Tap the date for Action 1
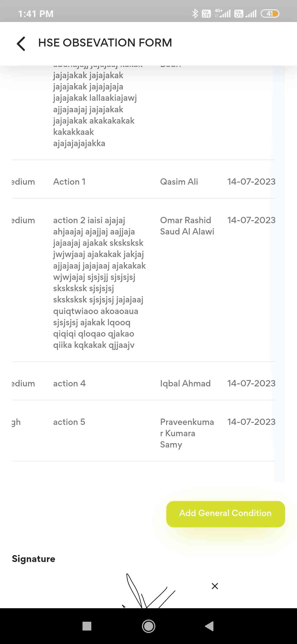 point(251,182)
